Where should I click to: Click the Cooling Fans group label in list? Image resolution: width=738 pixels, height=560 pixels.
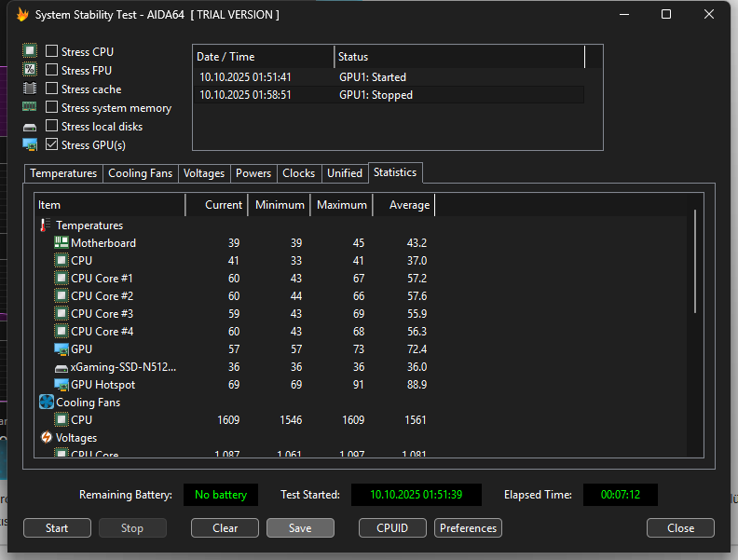click(88, 403)
